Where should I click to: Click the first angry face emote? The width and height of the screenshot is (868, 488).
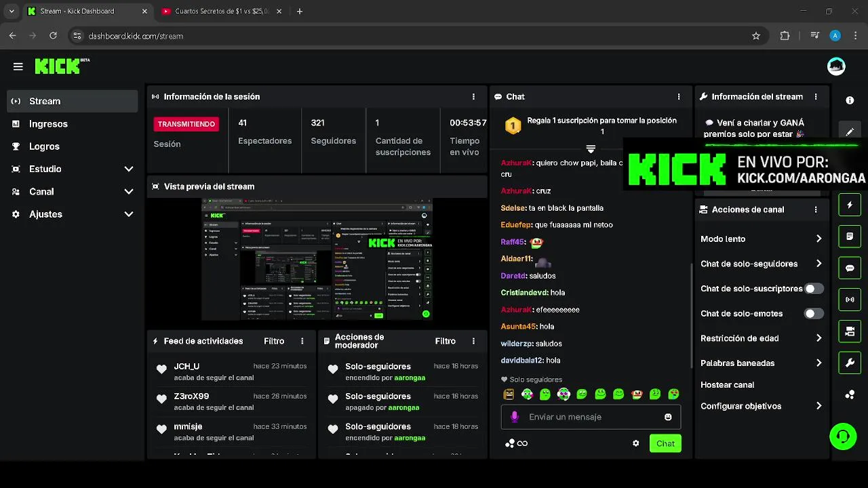coord(509,394)
